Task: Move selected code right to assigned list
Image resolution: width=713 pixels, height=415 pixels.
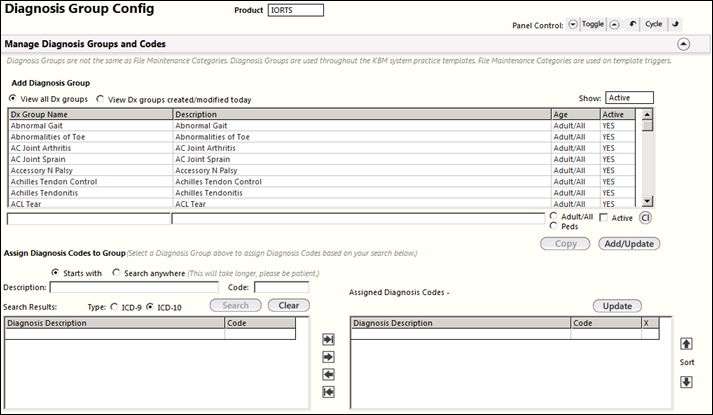Action: tap(328, 357)
